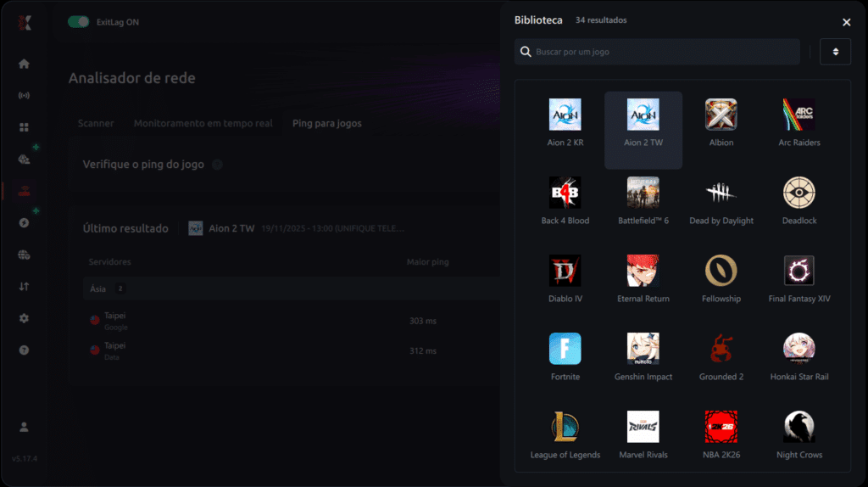The width and height of the screenshot is (868, 487).
Task: Click the ExitLag logo icon
Action: [x=25, y=22]
